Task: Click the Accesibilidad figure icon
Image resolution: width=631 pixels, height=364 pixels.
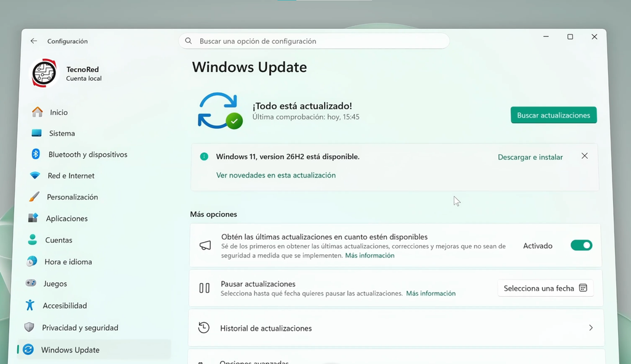Action: click(30, 305)
